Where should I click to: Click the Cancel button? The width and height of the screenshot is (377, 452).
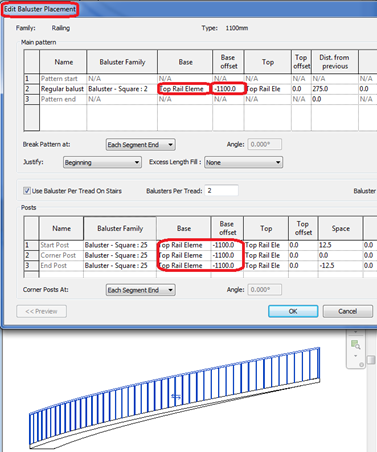(347, 311)
